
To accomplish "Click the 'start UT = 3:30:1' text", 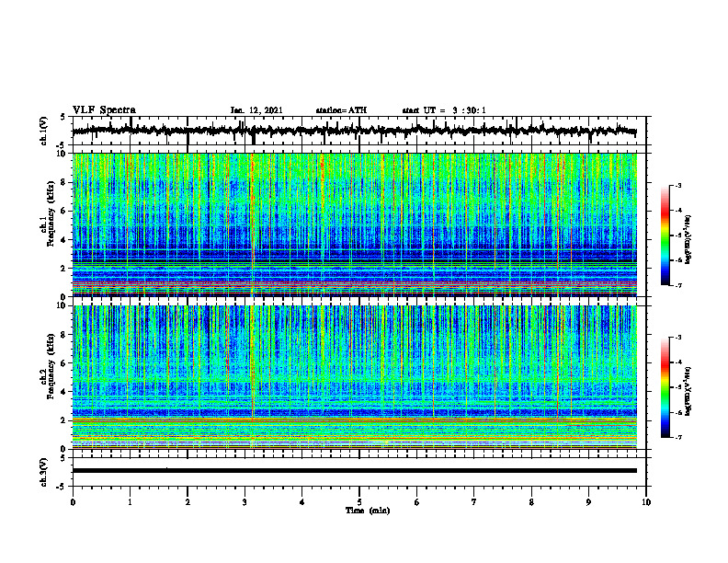I will [x=444, y=110].
